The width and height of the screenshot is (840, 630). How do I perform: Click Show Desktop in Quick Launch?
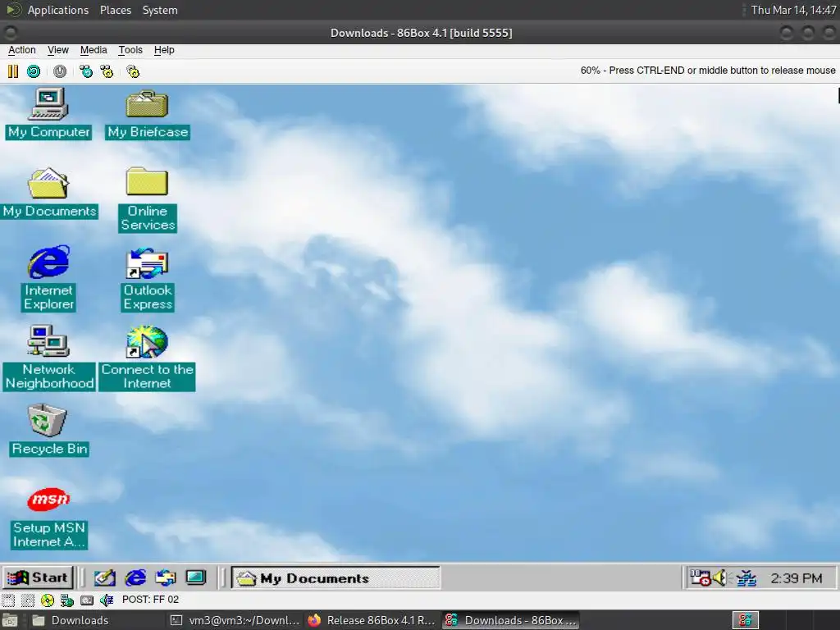(x=104, y=577)
